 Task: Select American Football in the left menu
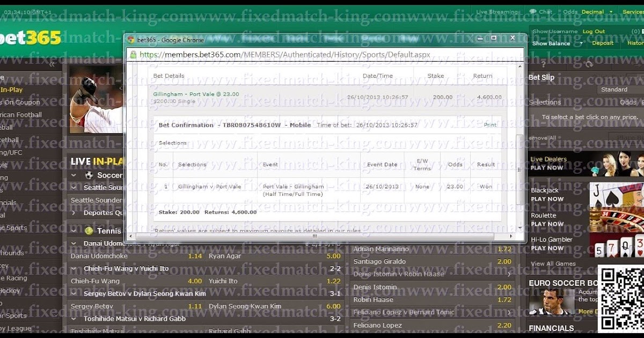(21, 115)
